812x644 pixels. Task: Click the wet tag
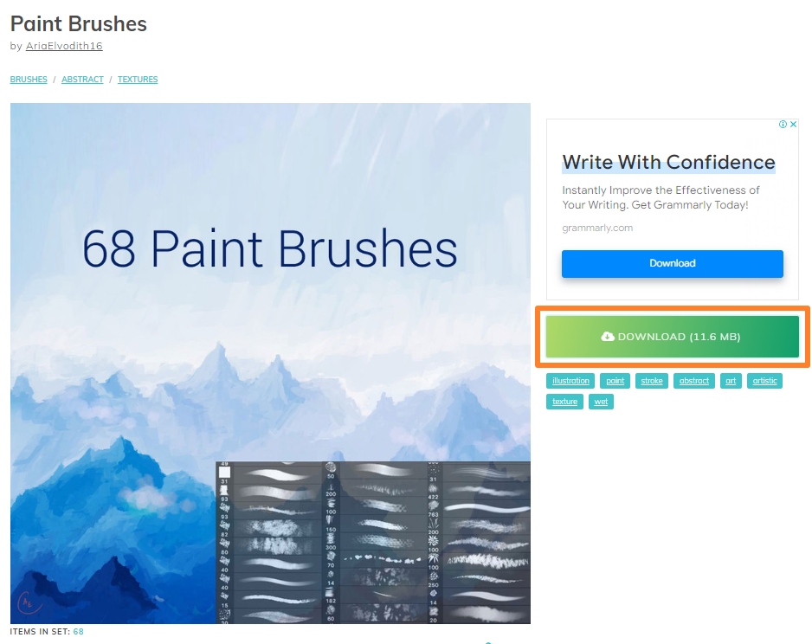(601, 402)
